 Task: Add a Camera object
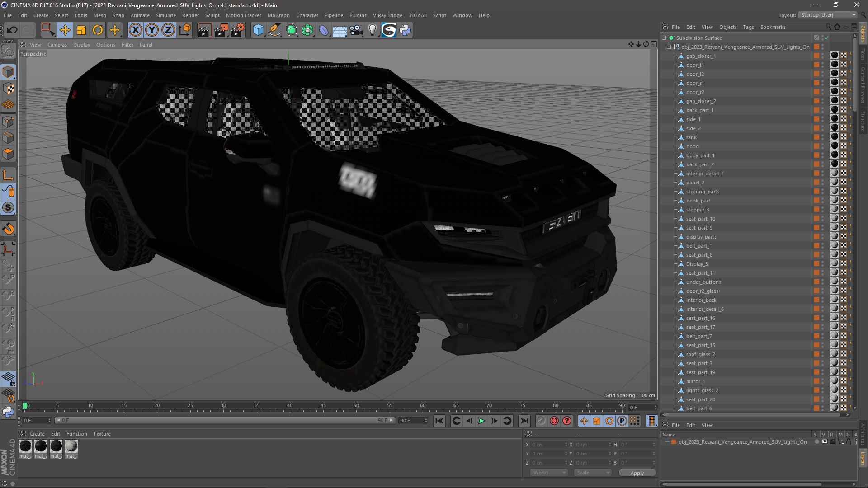click(x=356, y=30)
